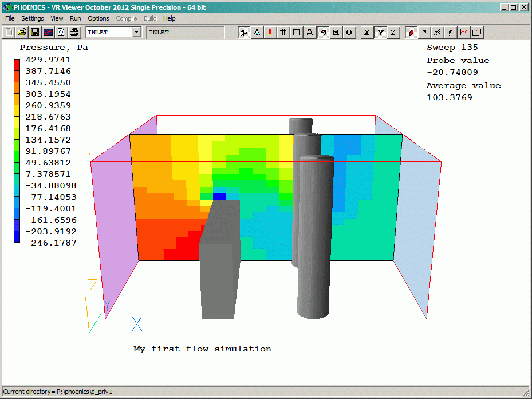Click the wireframe box icon
The image size is (532, 399).
tap(477, 33)
